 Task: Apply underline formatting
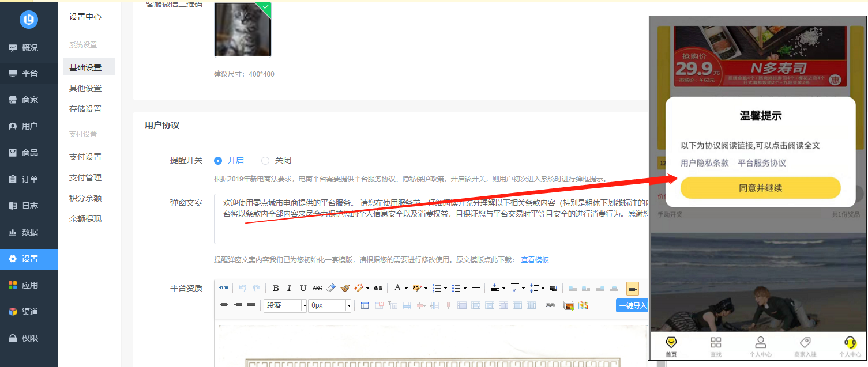tap(303, 288)
